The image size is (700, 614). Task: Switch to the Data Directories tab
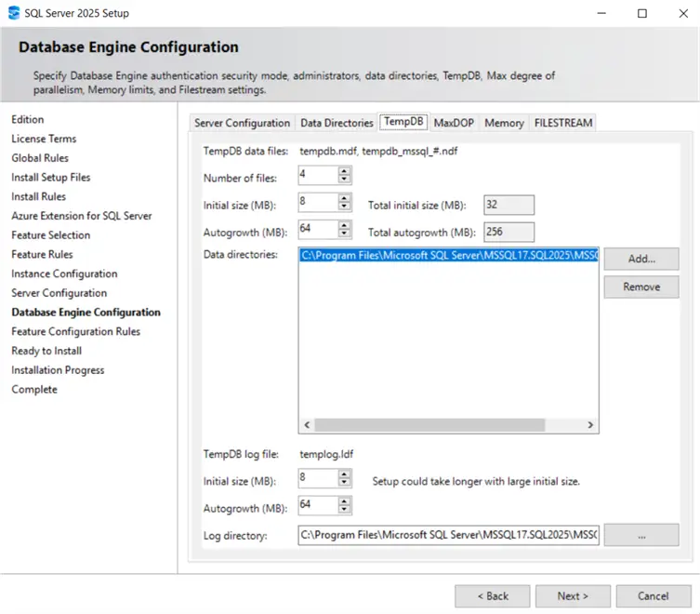tap(337, 123)
